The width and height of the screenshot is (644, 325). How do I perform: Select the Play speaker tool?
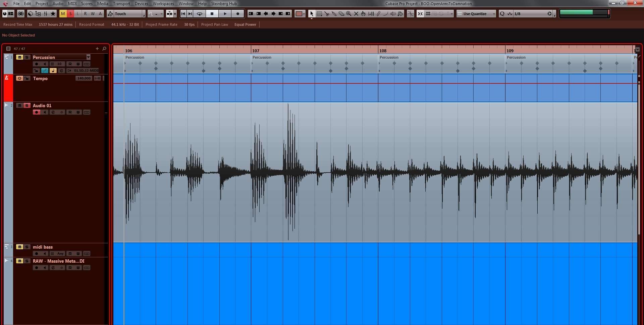(x=393, y=14)
